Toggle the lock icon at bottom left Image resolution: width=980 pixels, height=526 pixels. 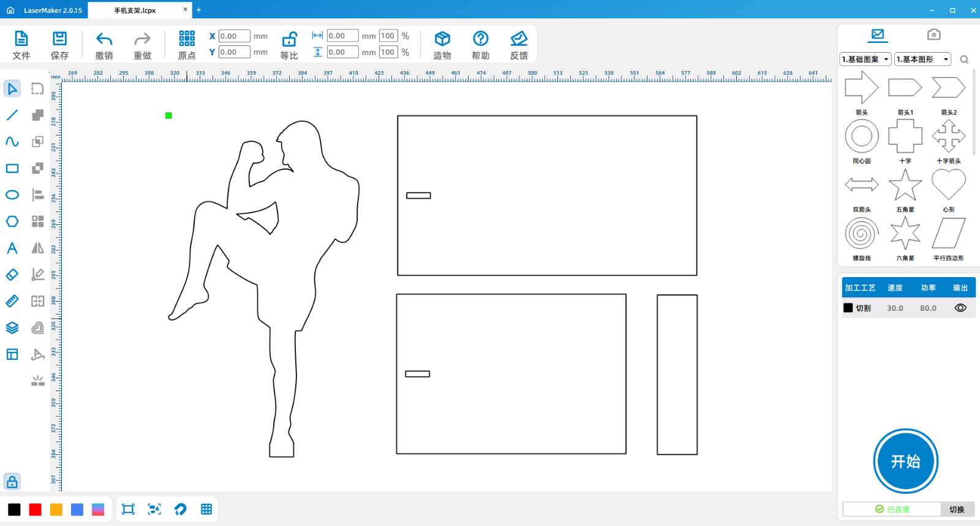[x=12, y=482]
